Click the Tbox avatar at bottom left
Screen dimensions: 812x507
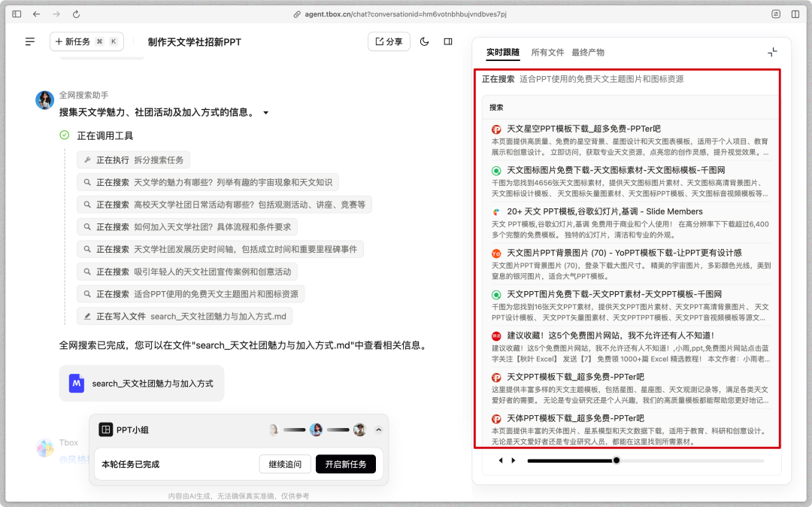(x=45, y=448)
